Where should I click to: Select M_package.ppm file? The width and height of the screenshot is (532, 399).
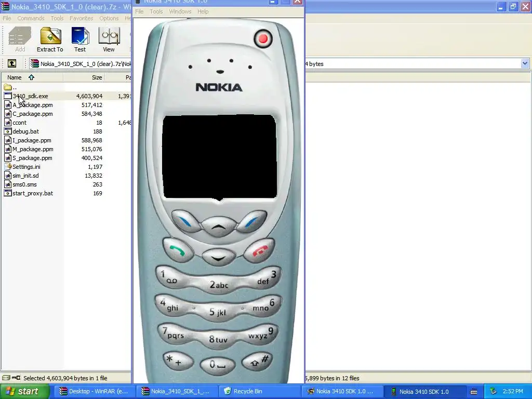(29, 149)
